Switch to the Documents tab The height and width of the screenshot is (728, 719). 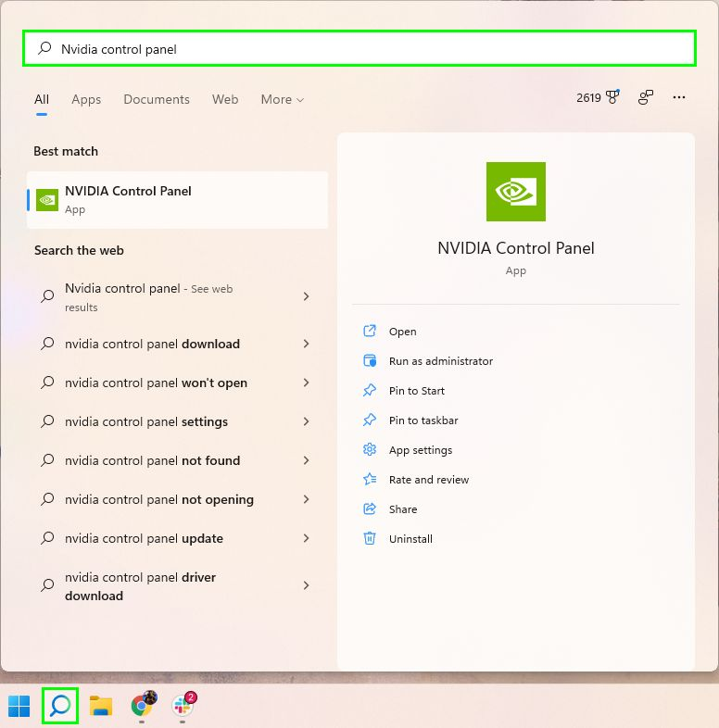click(x=157, y=99)
